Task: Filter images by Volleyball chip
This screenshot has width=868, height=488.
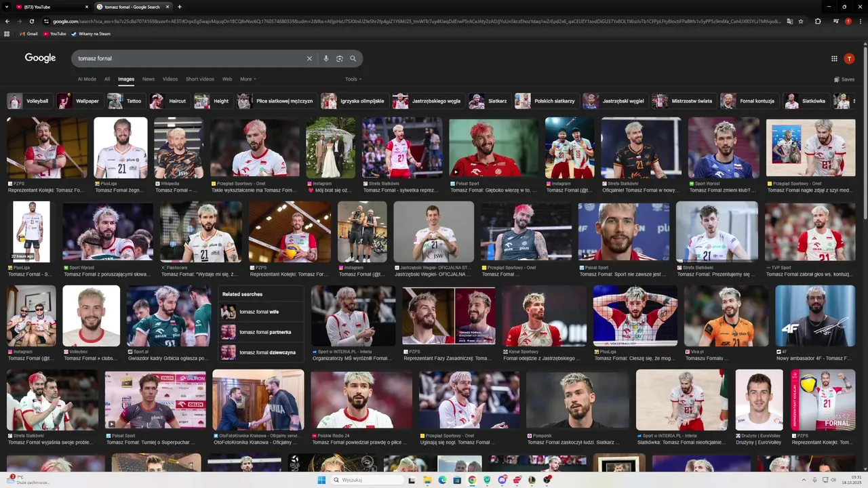Action: click(29, 101)
